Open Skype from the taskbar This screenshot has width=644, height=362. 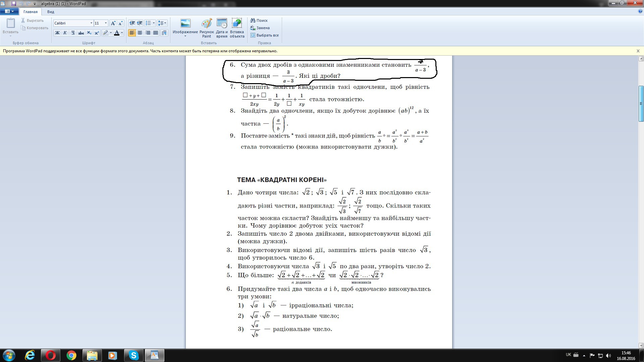point(133,355)
